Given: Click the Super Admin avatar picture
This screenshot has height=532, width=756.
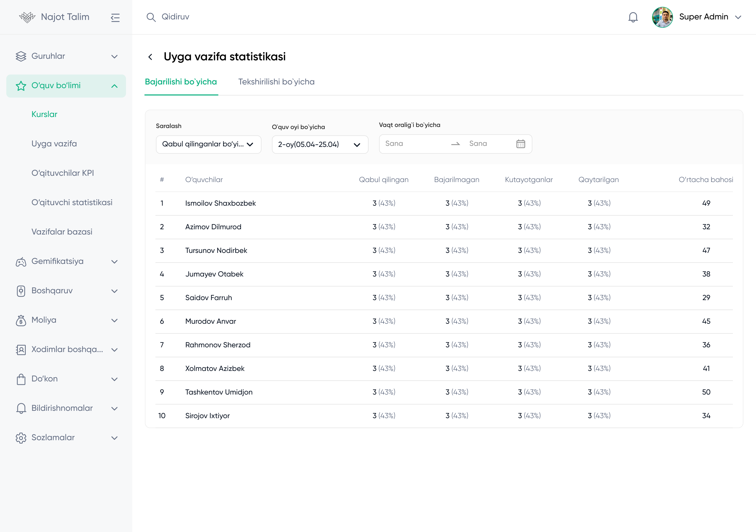Looking at the screenshot, I should click(662, 17).
